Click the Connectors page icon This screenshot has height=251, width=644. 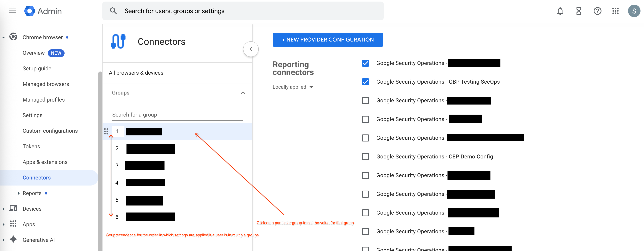click(x=118, y=42)
